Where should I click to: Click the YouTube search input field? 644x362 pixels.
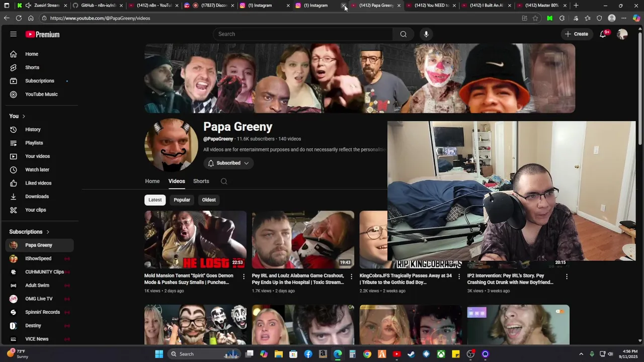click(x=303, y=34)
